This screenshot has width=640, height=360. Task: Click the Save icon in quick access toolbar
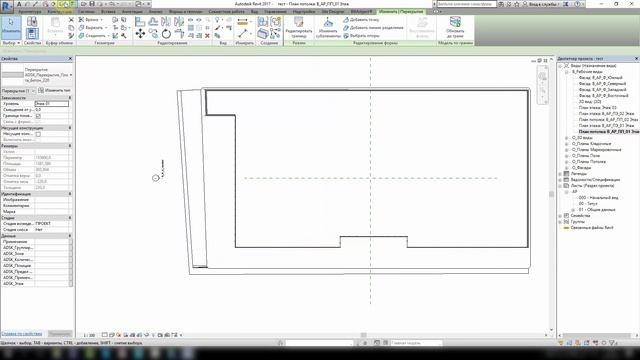point(92,4)
